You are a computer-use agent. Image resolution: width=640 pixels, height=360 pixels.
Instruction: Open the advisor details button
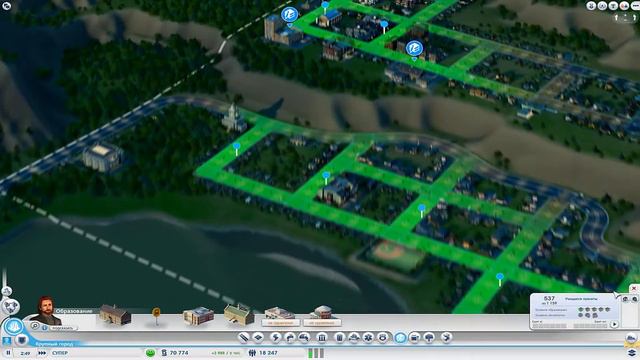click(63, 328)
